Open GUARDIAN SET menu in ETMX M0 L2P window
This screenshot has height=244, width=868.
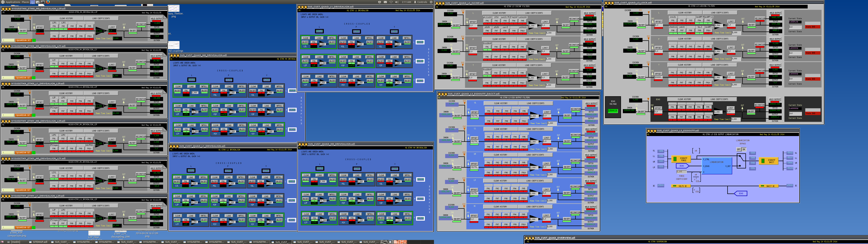coord(23,40)
